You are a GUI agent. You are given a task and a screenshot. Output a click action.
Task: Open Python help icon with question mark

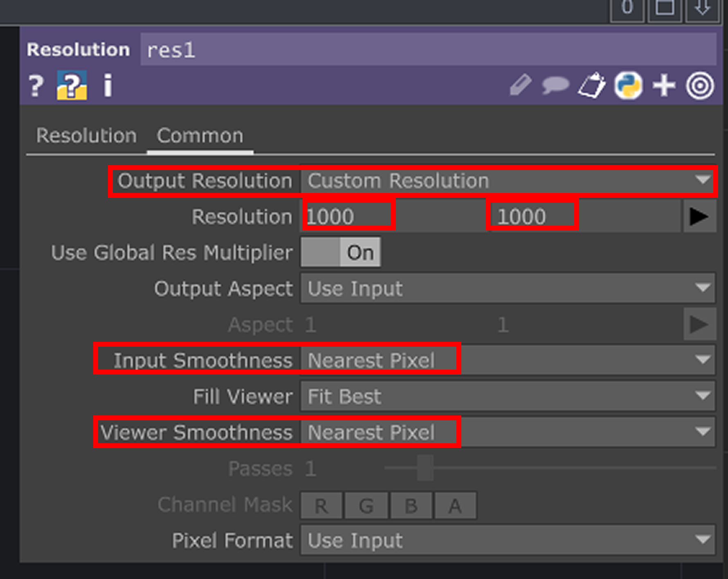coord(72,85)
